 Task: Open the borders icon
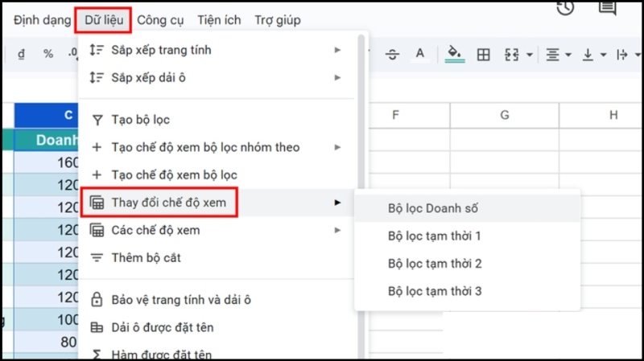click(484, 54)
